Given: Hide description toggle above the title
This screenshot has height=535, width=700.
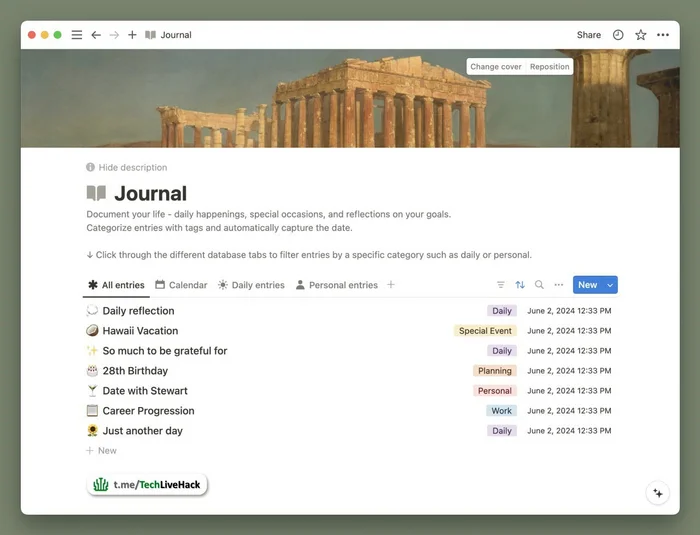Looking at the screenshot, I should [127, 167].
